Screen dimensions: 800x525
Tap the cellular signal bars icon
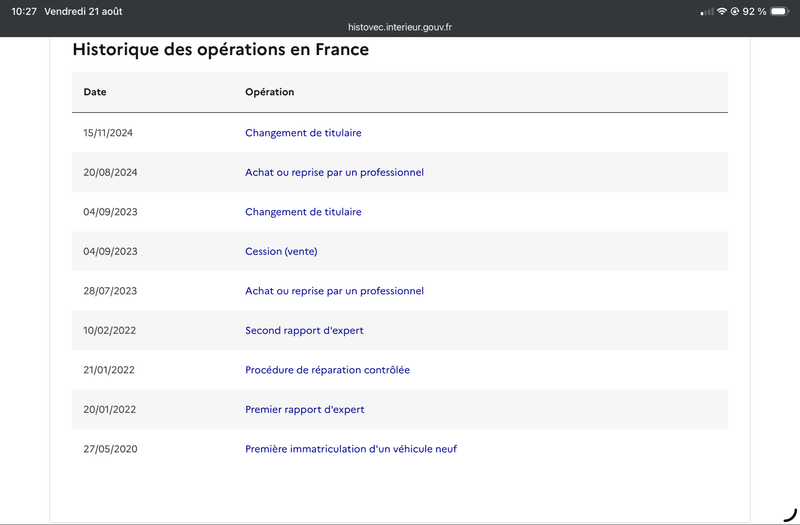click(707, 12)
